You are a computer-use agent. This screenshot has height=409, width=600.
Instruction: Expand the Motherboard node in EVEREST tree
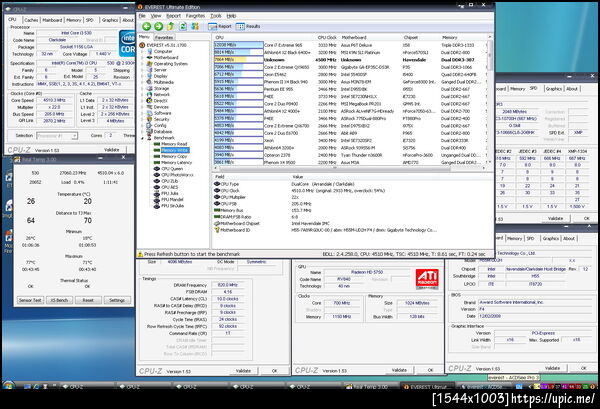[x=143, y=57]
